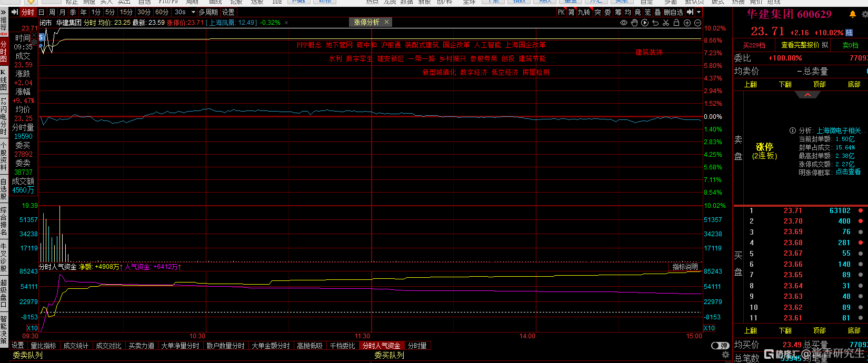Click the 查看完整报价 button
The image size is (868, 363).
[x=801, y=45]
